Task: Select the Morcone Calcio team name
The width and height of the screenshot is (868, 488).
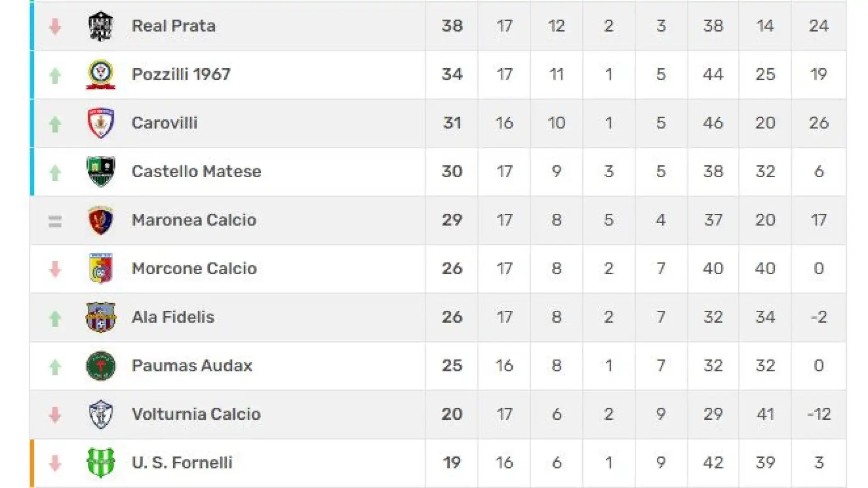Action: pyautogui.click(x=194, y=268)
